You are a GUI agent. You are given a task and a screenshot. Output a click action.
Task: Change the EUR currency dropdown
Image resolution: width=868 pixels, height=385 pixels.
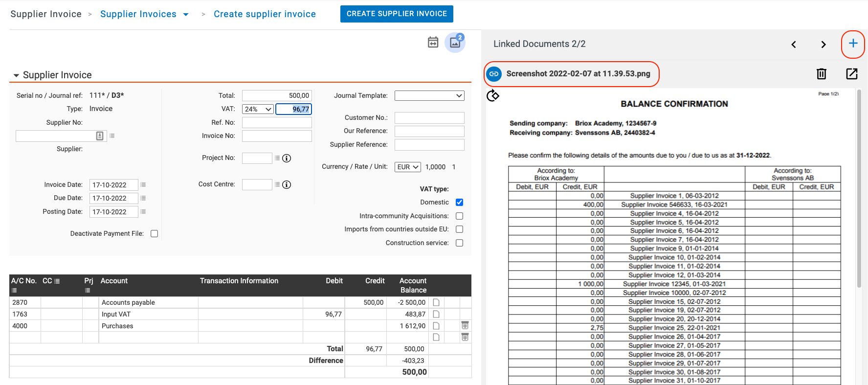click(x=407, y=167)
